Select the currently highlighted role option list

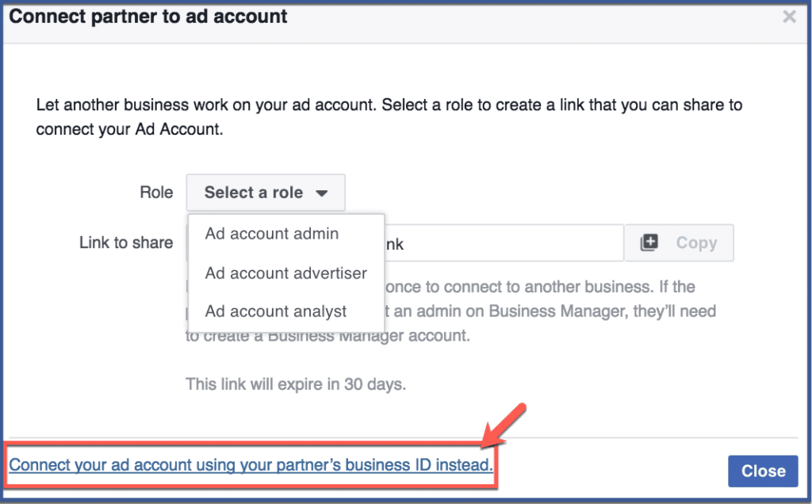[285, 273]
